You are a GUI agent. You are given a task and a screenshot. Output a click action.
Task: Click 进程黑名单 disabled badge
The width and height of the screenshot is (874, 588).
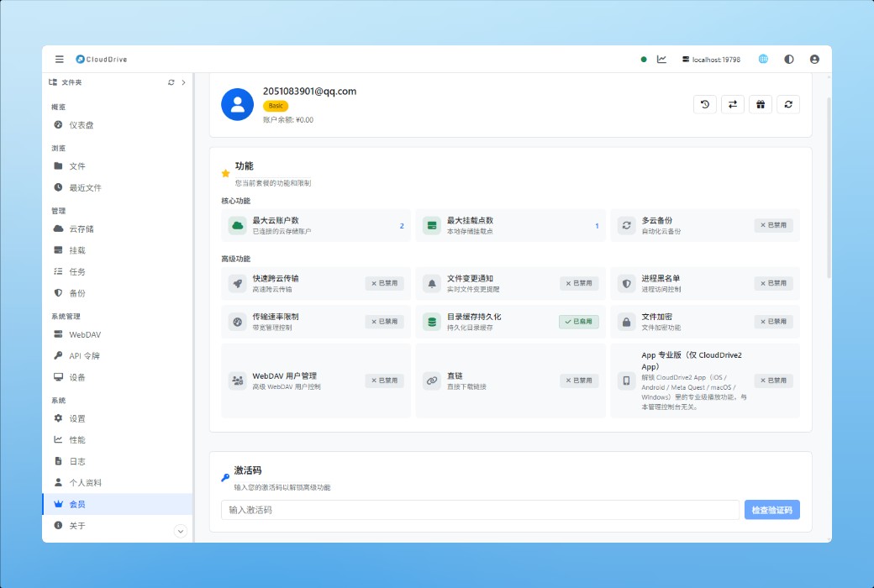774,283
